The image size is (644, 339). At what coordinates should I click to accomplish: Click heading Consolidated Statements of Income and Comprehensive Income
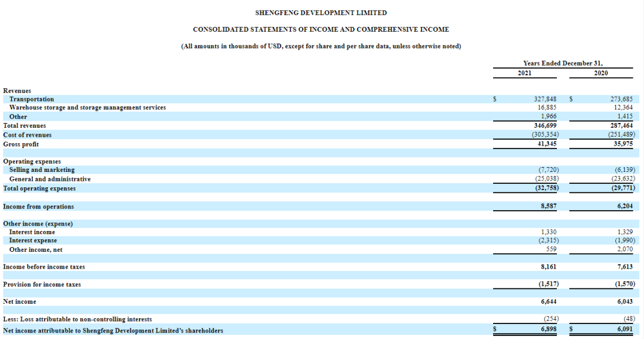[x=321, y=30]
